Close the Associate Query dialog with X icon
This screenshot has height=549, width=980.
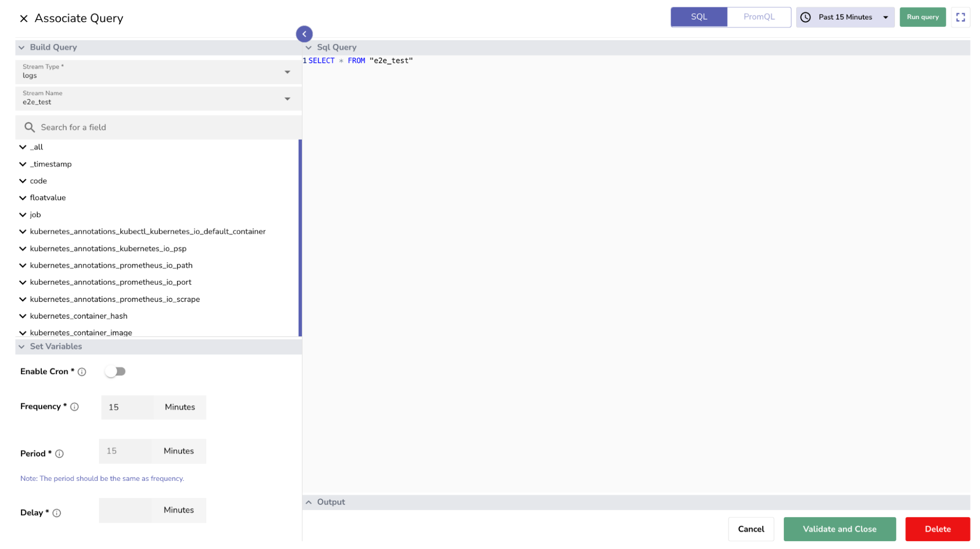point(24,19)
